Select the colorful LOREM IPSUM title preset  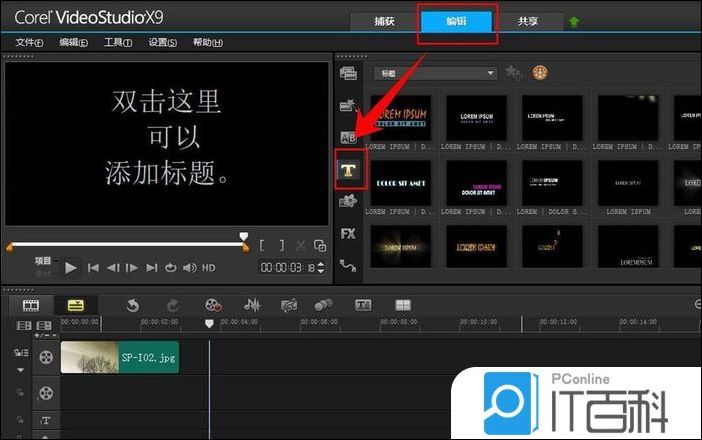pyautogui.click(x=401, y=118)
